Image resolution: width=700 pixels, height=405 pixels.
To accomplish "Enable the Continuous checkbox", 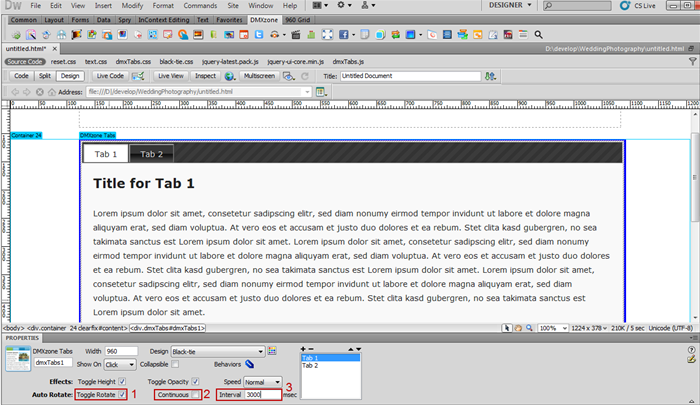I will tap(196, 395).
